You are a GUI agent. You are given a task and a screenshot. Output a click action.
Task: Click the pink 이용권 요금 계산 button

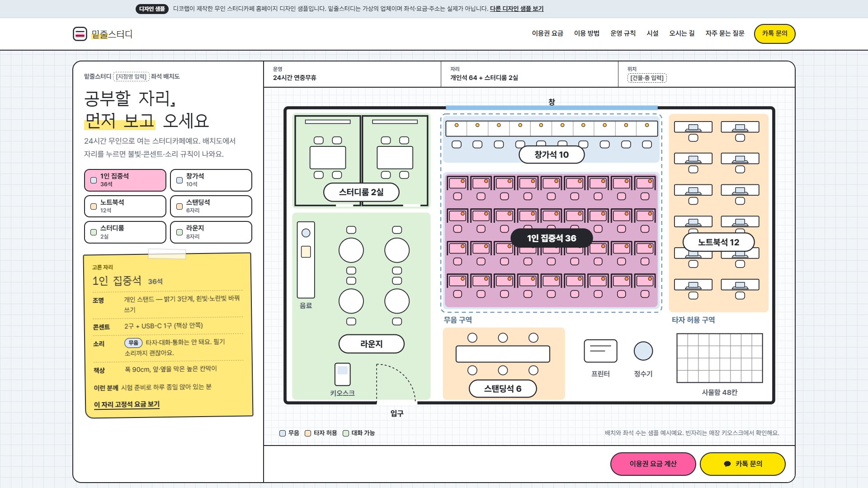coord(653,464)
